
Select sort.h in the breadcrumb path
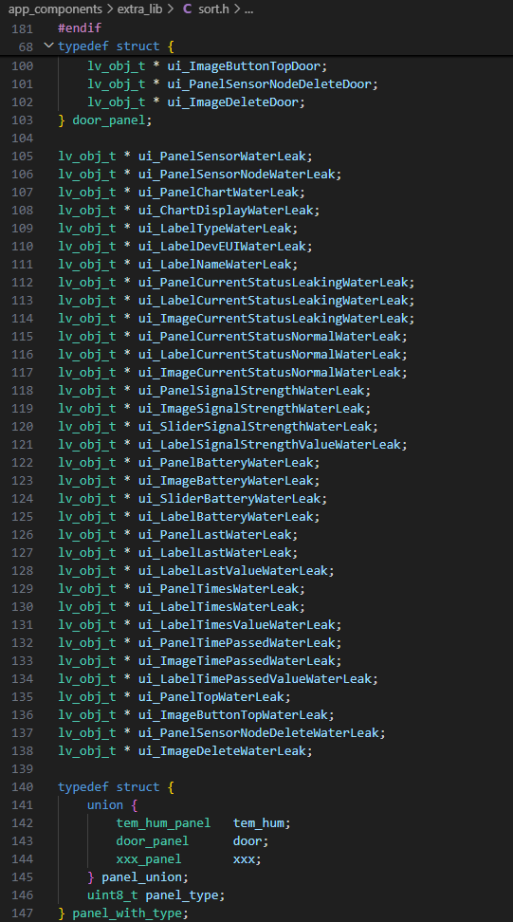[214, 9]
